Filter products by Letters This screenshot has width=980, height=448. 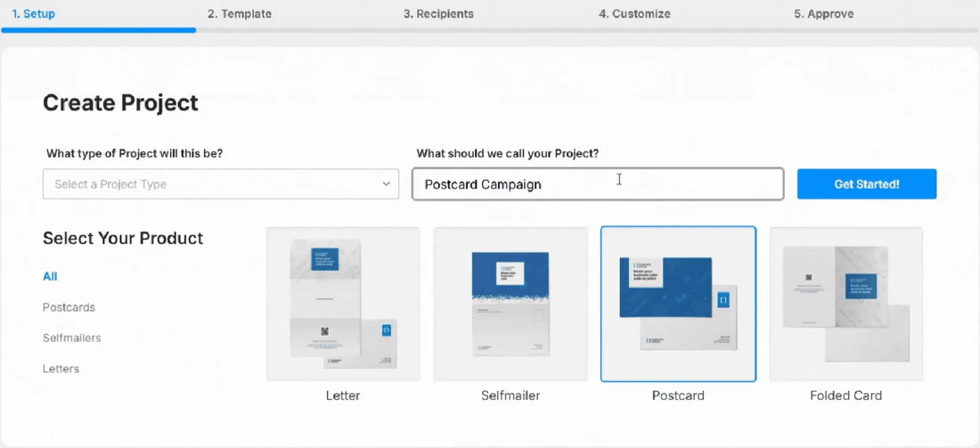(x=61, y=369)
